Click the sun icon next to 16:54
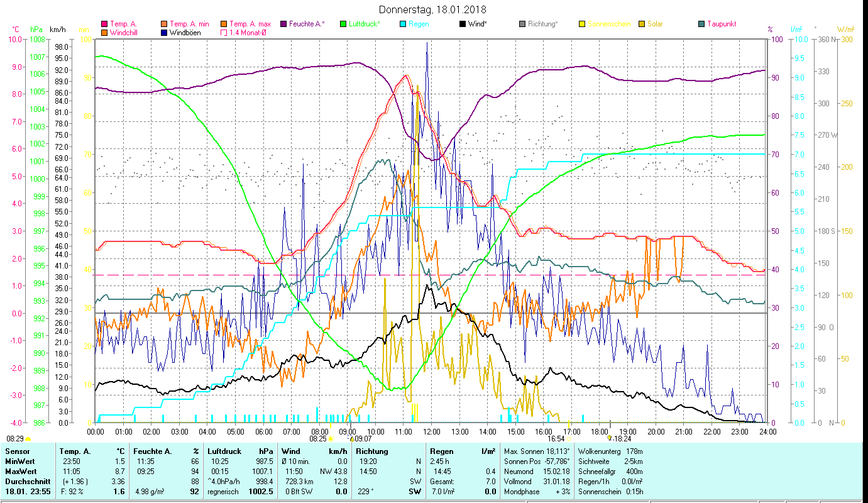The image size is (868, 503). (568, 439)
